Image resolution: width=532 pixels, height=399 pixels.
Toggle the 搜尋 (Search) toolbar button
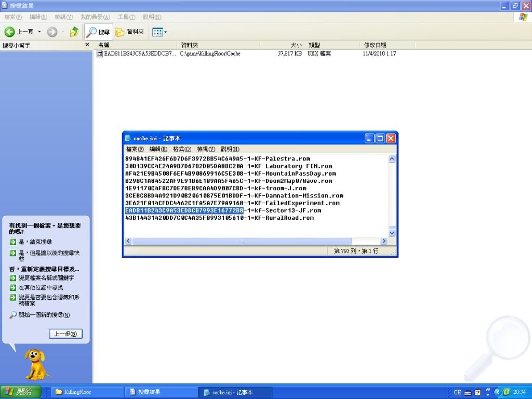[98, 32]
